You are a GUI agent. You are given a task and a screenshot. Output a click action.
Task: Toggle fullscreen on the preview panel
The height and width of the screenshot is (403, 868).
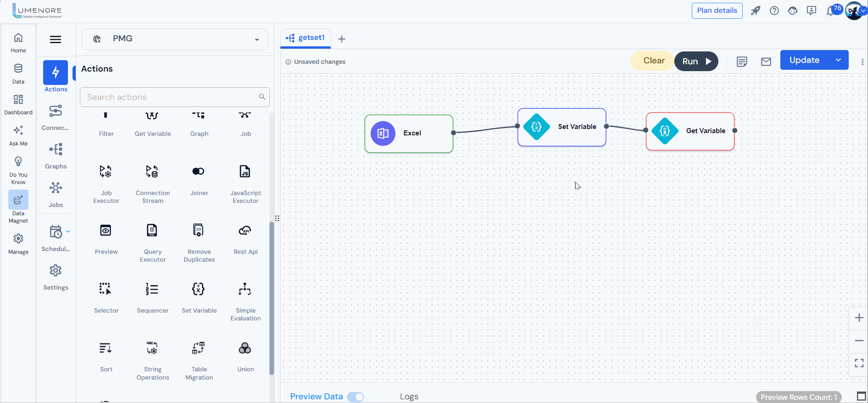tap(861, 396)
